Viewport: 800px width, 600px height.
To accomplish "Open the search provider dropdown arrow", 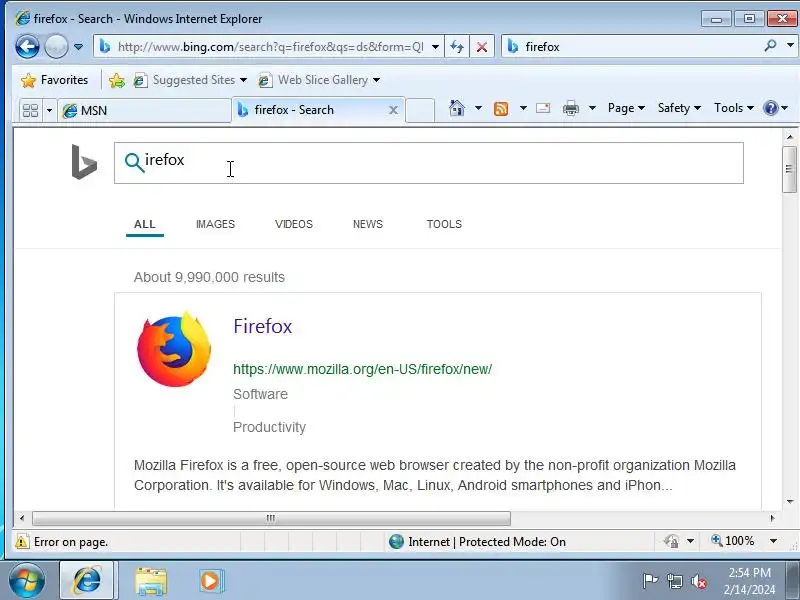I will point(790,46).
